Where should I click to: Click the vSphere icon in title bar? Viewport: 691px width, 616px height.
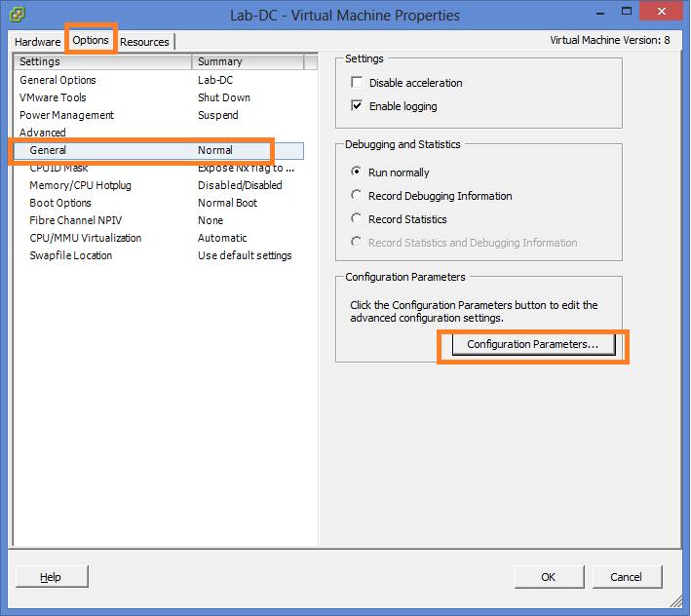18,14
